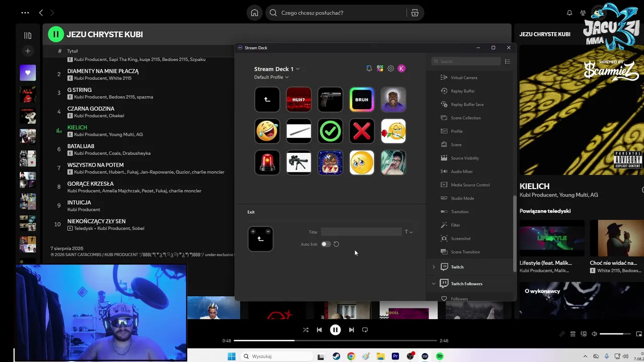Click Spotify's "Czego chcesz posłuchać?" search box
This screenshot has height=362, width=644.
pos(337,13)
